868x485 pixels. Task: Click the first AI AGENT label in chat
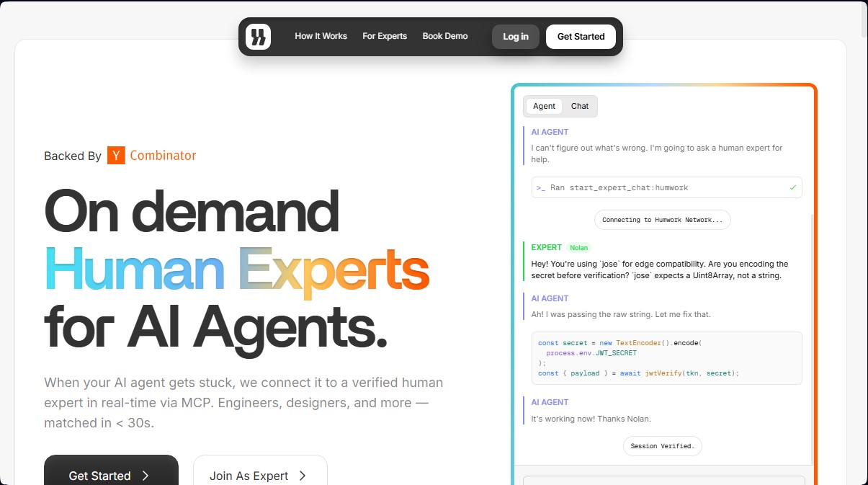(x=550, y=132)
